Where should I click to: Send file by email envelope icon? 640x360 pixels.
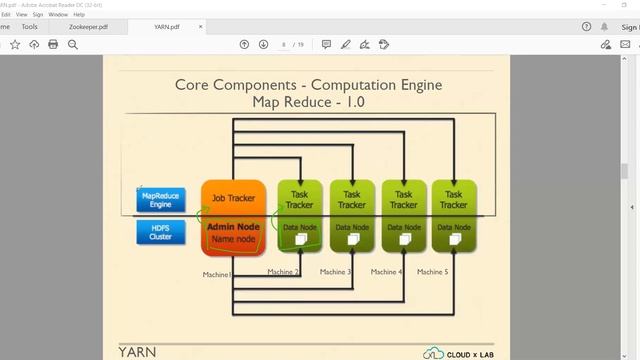[625, 44]
